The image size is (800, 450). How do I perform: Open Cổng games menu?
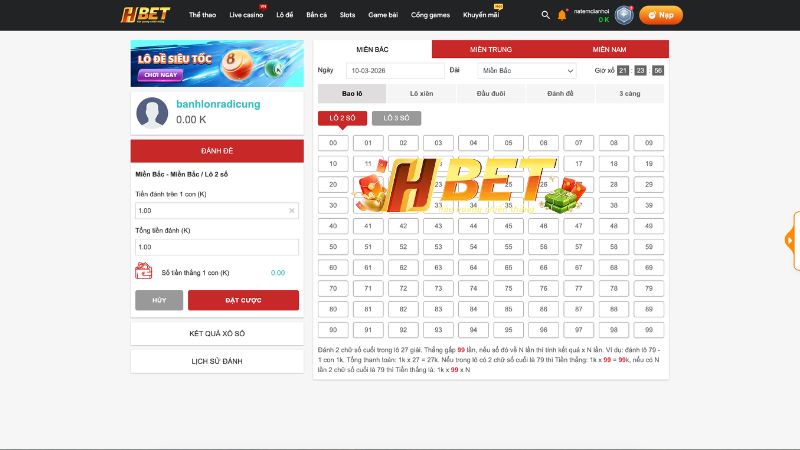coord(431,15)
